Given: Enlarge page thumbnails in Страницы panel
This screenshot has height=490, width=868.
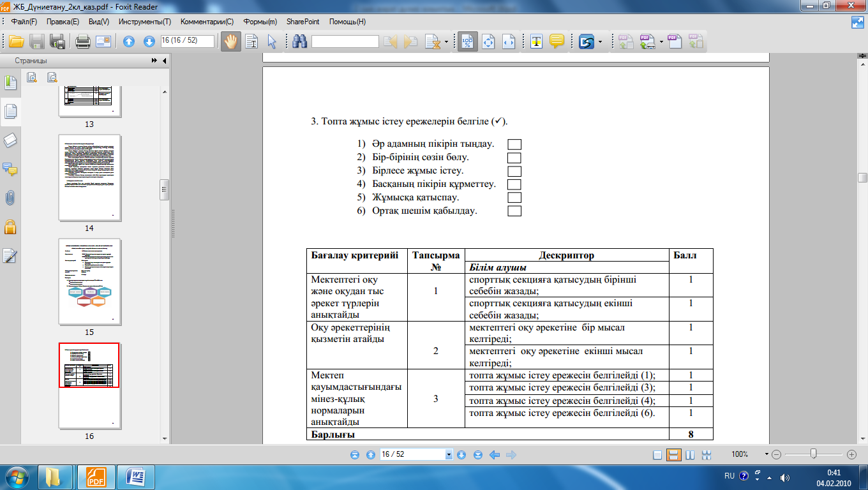Looking at the screenshot, I should pyautogui.click(x=32, y=78).
